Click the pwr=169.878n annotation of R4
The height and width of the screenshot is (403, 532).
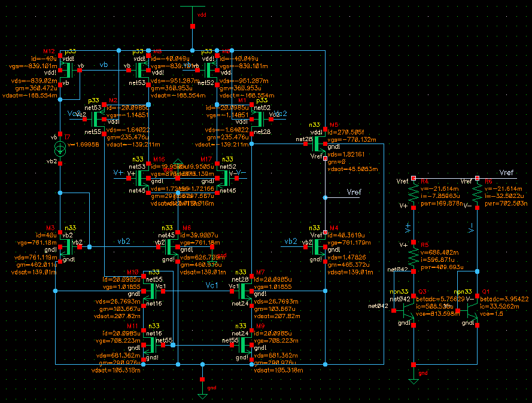click(x=442, y=203)
